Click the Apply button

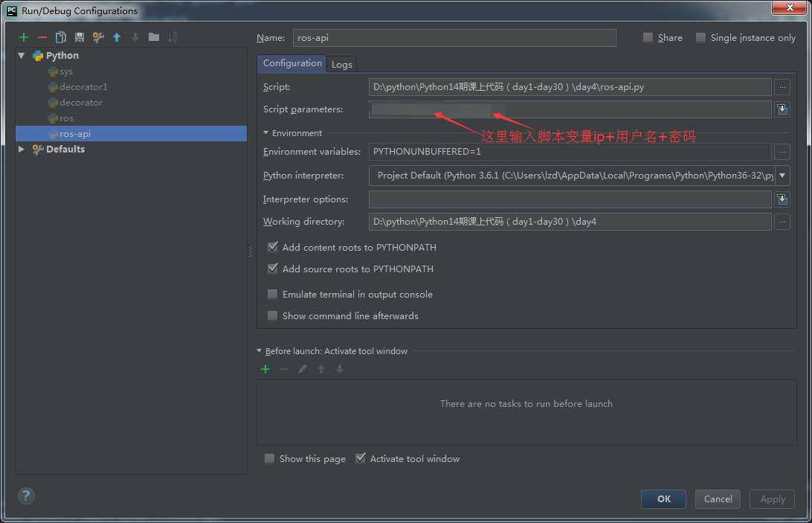pyautogui.click(x=772, y=498)
